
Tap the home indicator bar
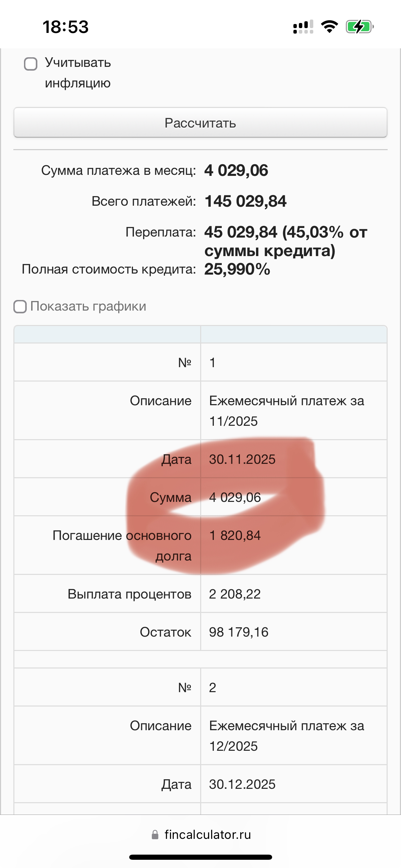coord(200,857)
